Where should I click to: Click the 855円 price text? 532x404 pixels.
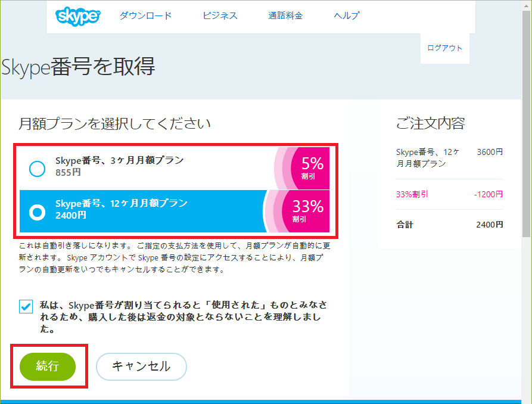point(68,172)
